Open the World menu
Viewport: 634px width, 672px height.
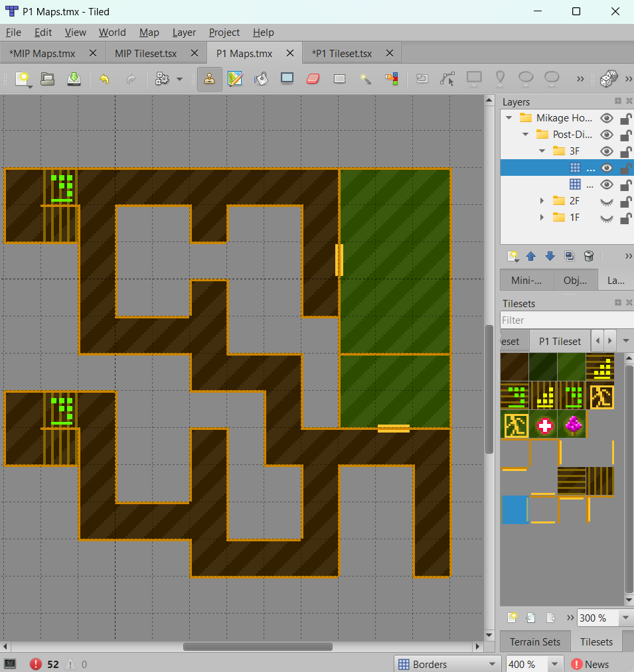[x=112, y=33]
